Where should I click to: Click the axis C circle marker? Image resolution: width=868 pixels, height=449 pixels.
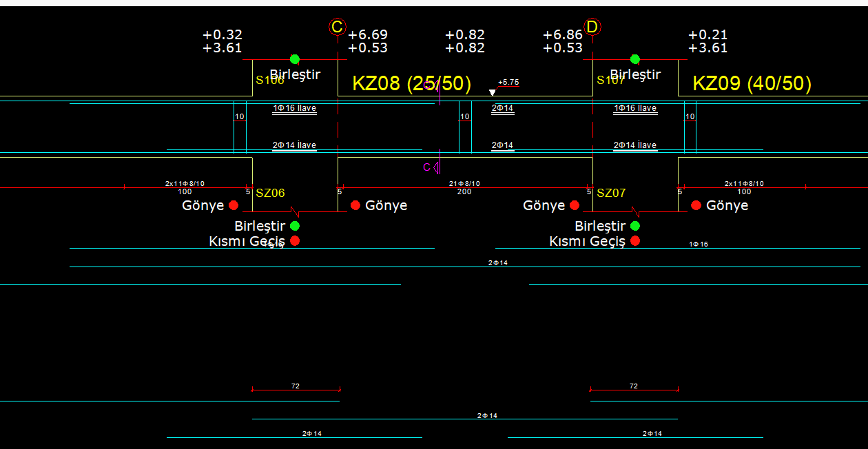pyautogui.click(x=337, y=27)
